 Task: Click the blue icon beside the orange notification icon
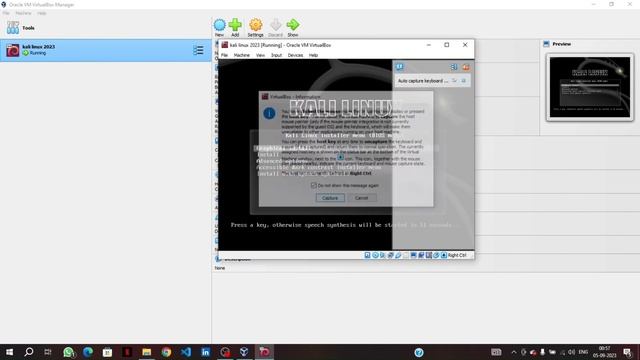click(x=454, y=67)
